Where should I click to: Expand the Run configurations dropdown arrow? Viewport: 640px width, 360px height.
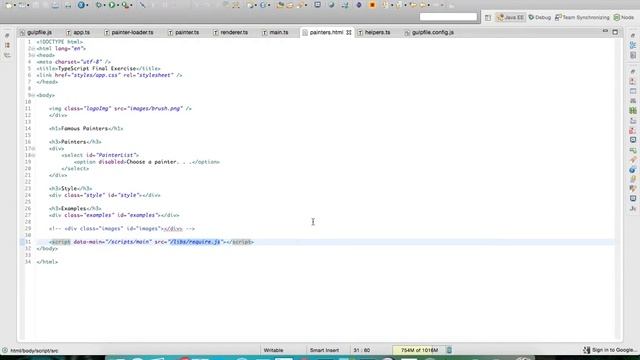[x=118, y=5]
